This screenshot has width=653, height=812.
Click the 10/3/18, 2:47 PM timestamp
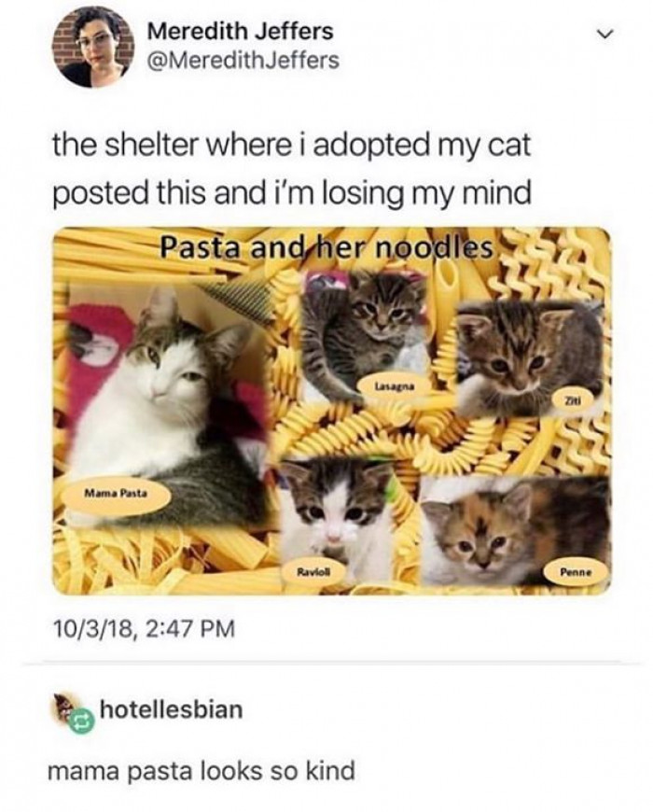click(x=144, y=630)
